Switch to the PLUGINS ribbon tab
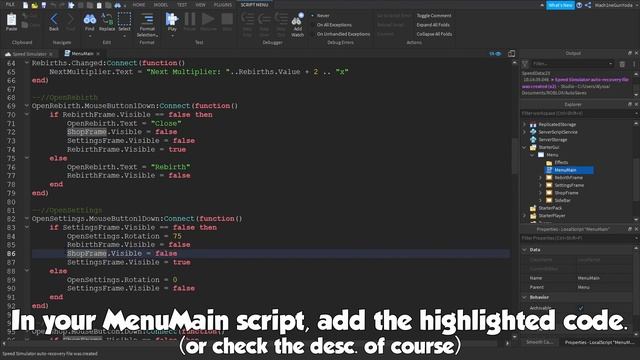Viewport: 640px width, 360px height. [x=223, y=5]
